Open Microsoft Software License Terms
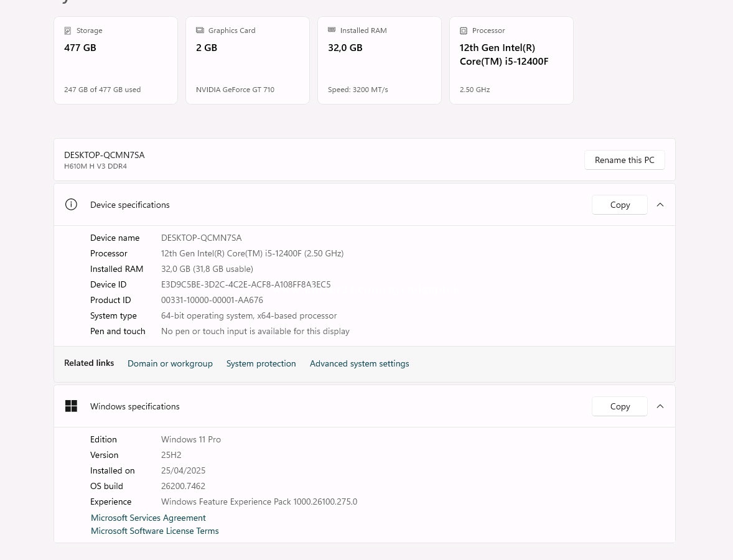733x560 pixels. (x=155, y=531)
